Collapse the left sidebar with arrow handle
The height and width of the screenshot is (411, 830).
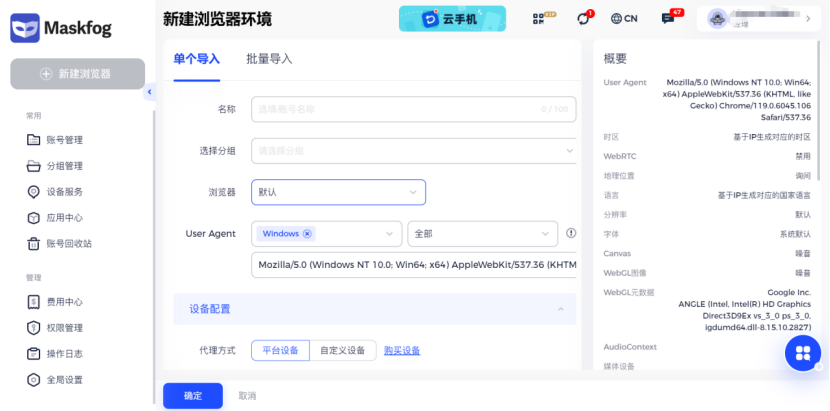coord(150,92)
